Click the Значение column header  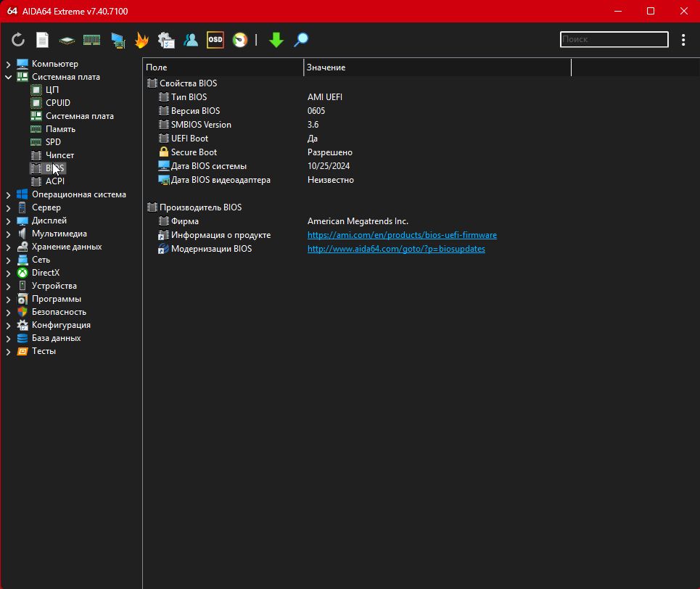click(x=437, y=67)
